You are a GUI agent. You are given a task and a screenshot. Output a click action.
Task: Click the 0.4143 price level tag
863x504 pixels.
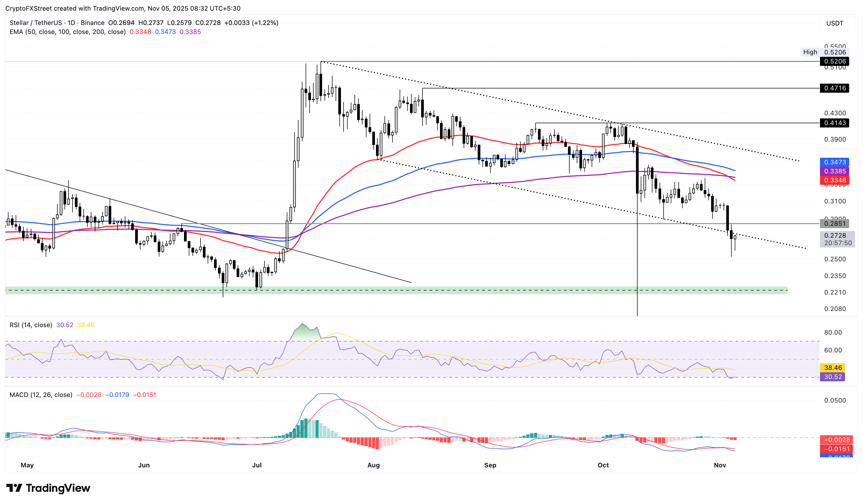pyautogui.click(x=834, y=123)
